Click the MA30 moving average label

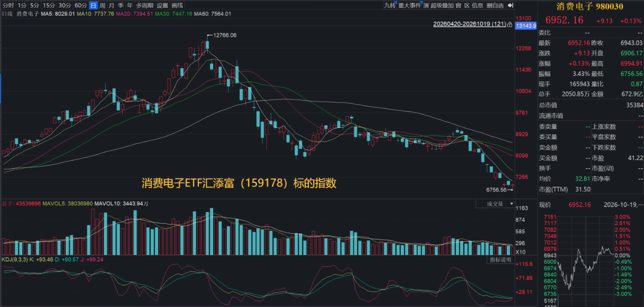[174, 14]
